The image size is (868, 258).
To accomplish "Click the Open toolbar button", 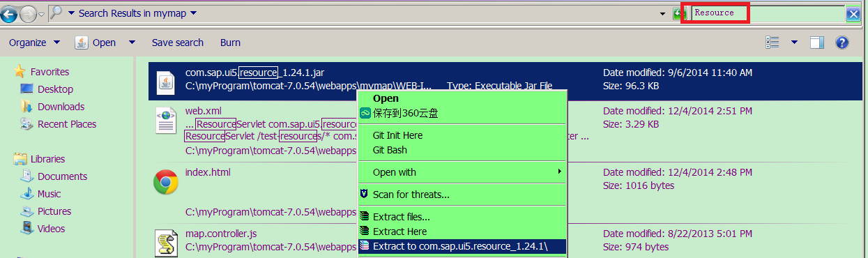I will coord(104,43).
